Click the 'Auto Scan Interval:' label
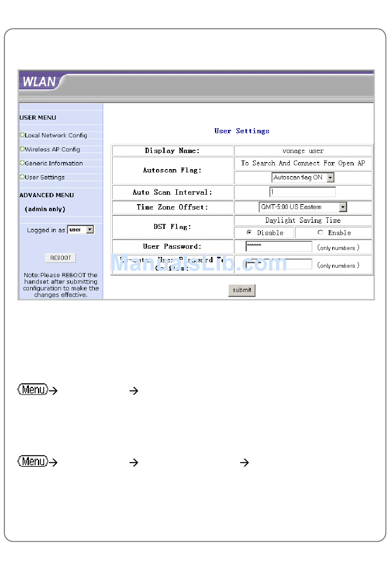 (172, 193)
